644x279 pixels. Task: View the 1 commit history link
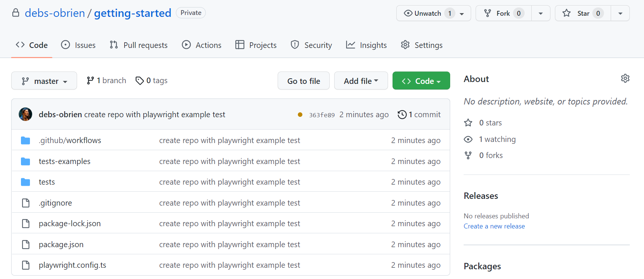point(419,115)
